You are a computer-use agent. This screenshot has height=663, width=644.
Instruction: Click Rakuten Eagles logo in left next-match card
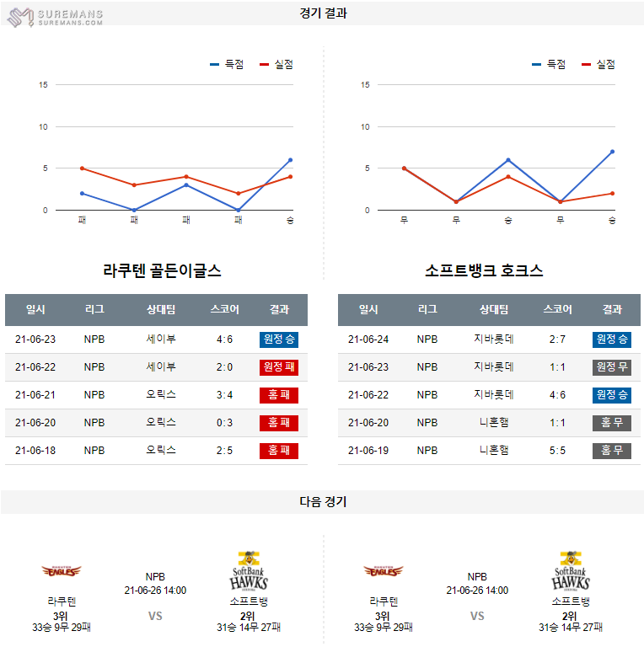(62, 572)
